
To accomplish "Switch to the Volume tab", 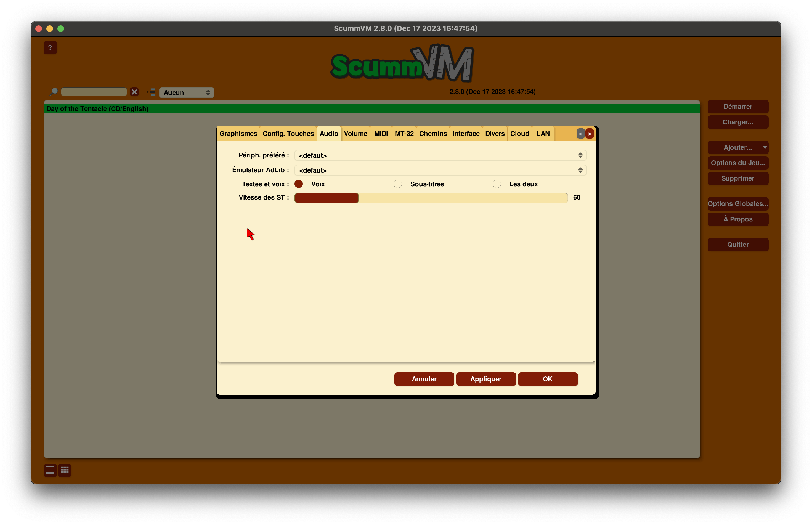I will tap(355, 134).
